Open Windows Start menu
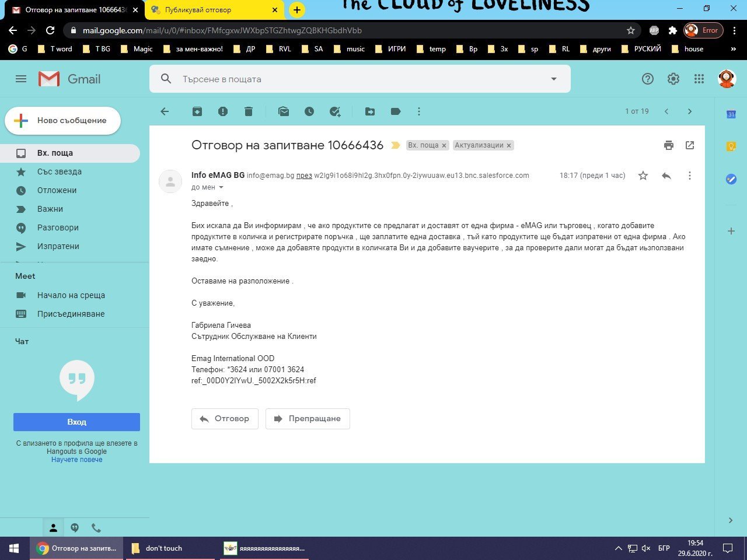This screenshot has width=747, height=560. click(14, 548)
